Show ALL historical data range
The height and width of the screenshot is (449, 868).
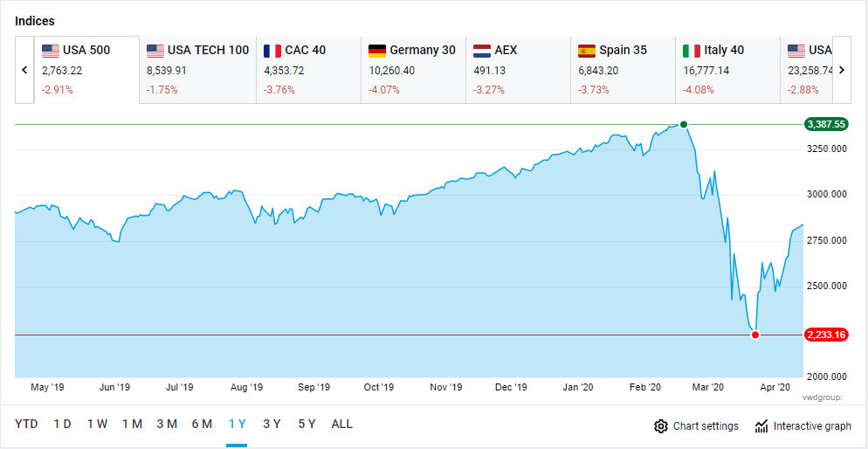pyautogui.click(x=342, y=424)
